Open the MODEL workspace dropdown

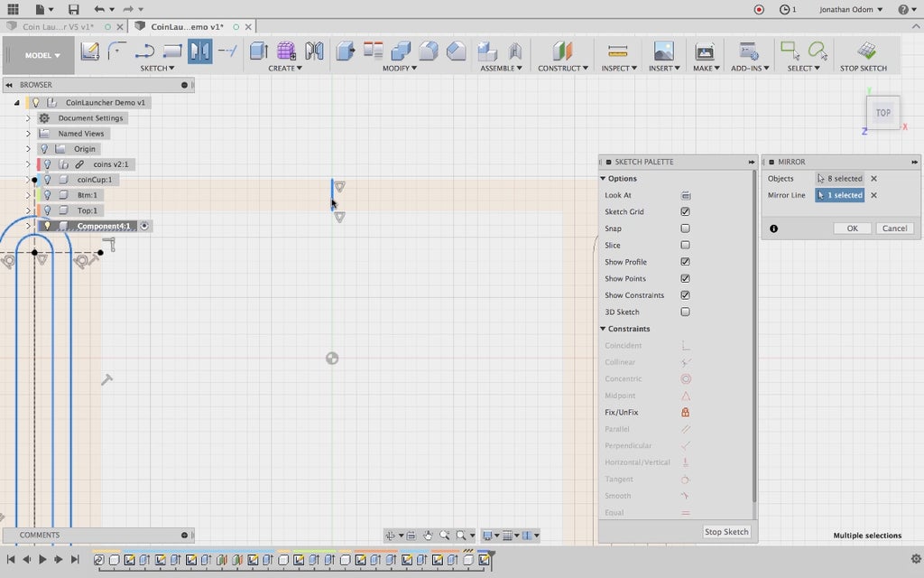pyautogui.click(x=42, y=55)
